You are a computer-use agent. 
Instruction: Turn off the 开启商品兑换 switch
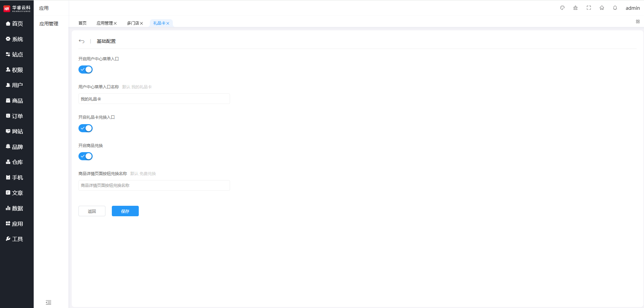coord(86,156)
